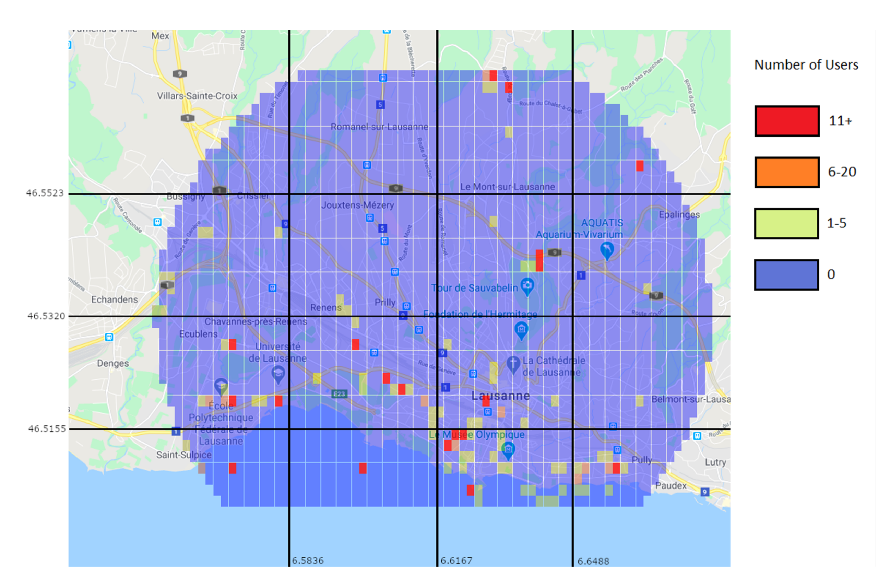The width and height of the screenshot is (878, 588).
Task: Click the train station icon beside Pully
Action: 617,450
